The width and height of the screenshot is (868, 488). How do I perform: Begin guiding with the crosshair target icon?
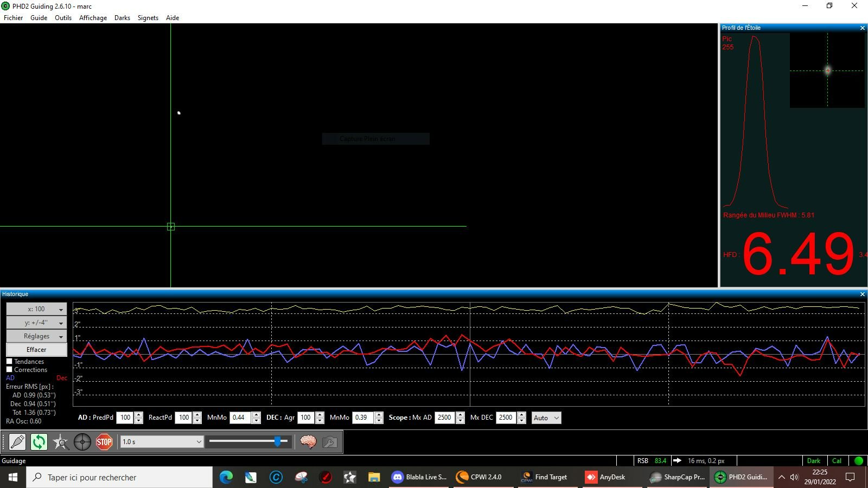coord(82,442)
